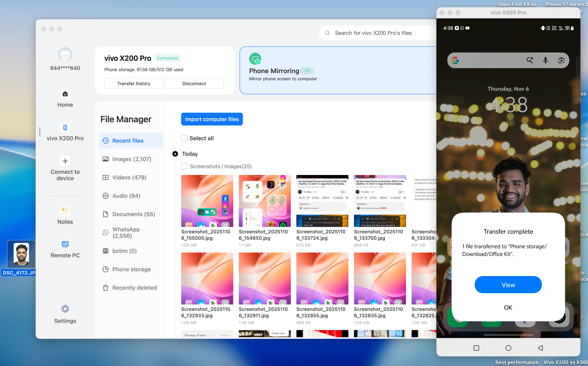Viewport: 588px width, 366px height.
Task: Collapse the Today section marker
Action: pyautogui.click(x=175, y=154)
